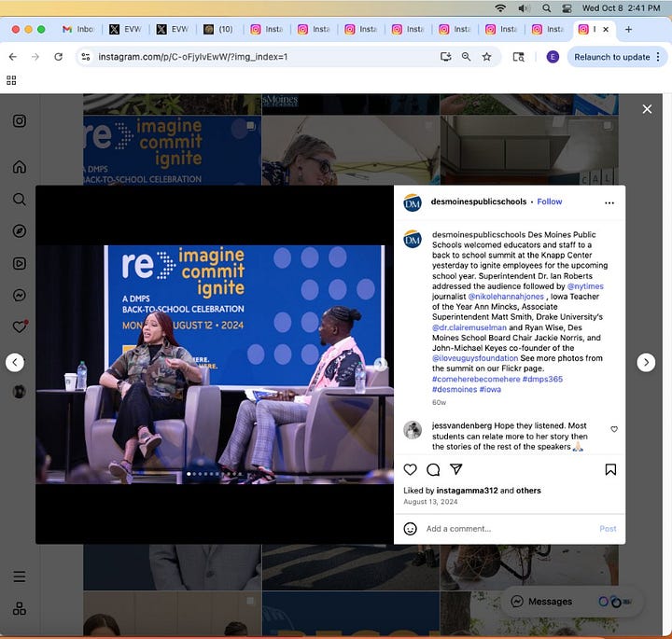Switch to the first Instagram tab
Screen dimensions: 672x639
[x=267, y=29]
